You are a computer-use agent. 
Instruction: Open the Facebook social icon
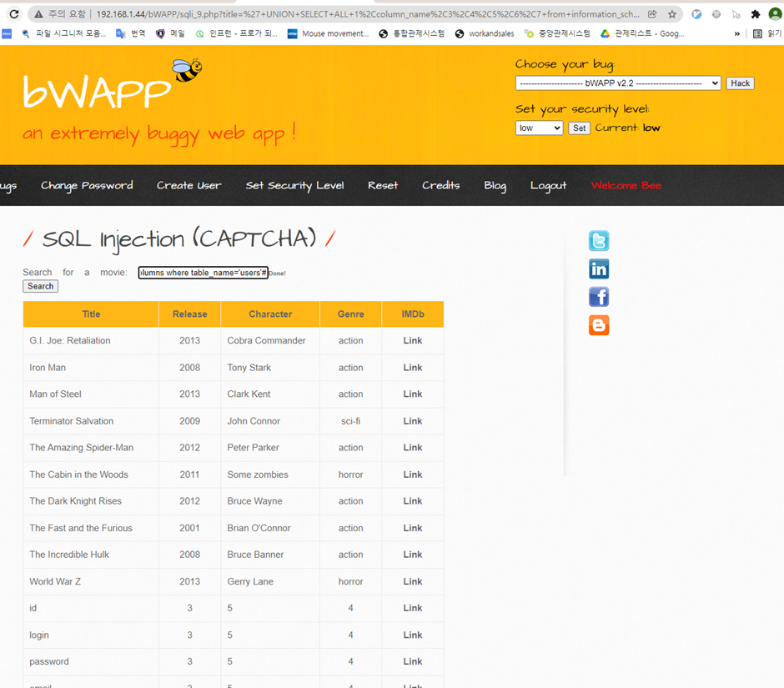(599, 297)
